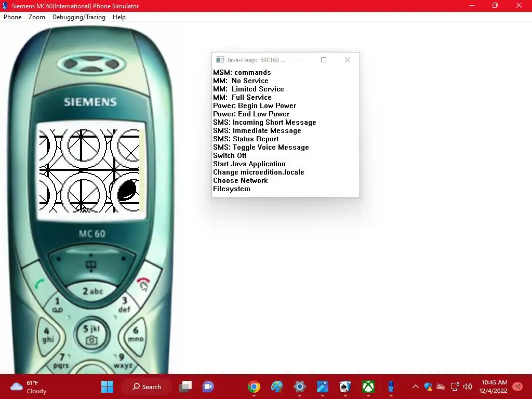Select 'Choose Network' command
532x399 pixels.
tap(240, 180)
